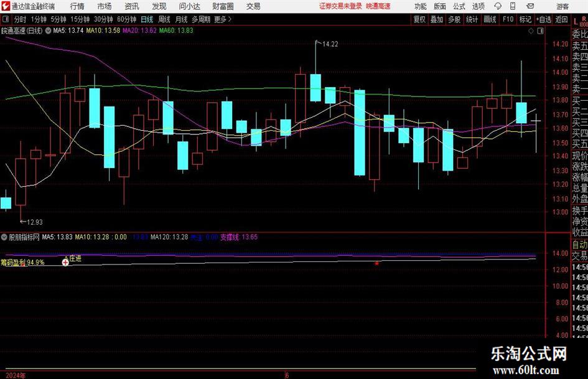Switch to 60分钟 period tab
Screen dimensions: 588x379
point(126,19)
